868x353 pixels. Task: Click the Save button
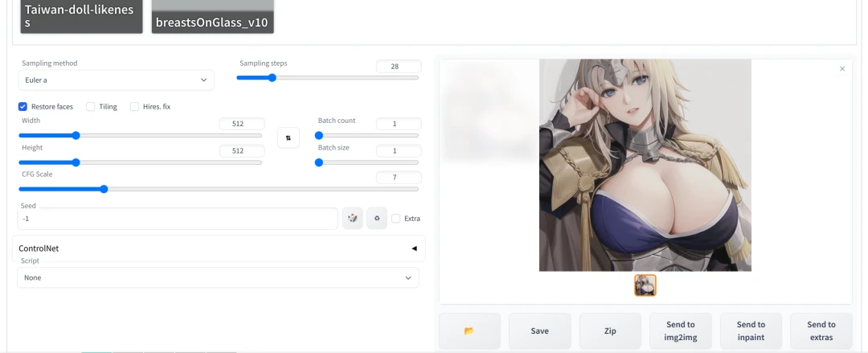tap(539, 330)
